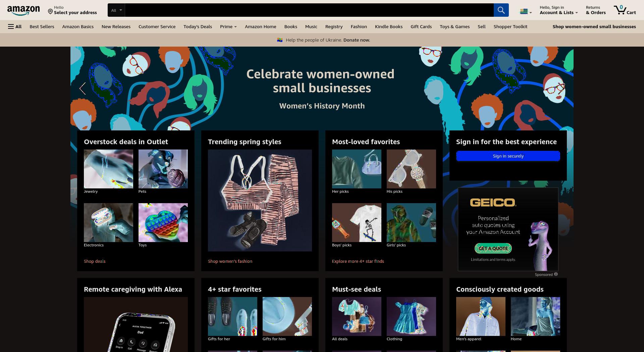Open Gifts for him thumbnail
The image size is (644, 352).
287,316
